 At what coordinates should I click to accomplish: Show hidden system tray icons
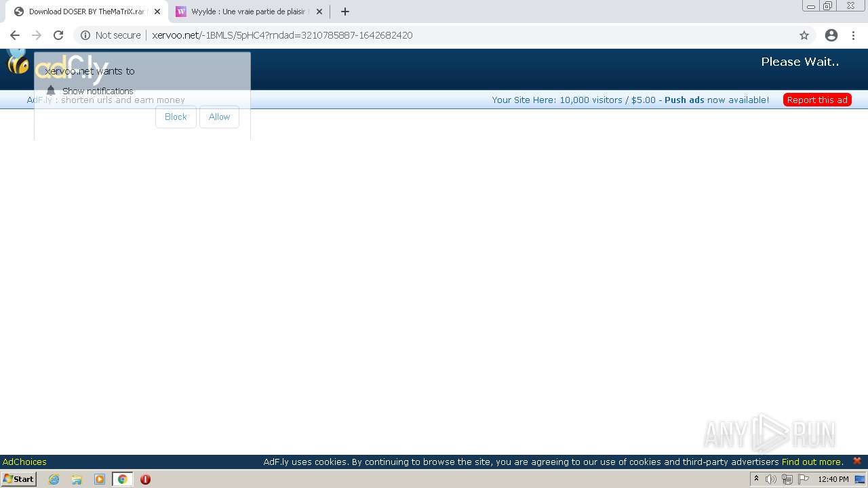756,479
